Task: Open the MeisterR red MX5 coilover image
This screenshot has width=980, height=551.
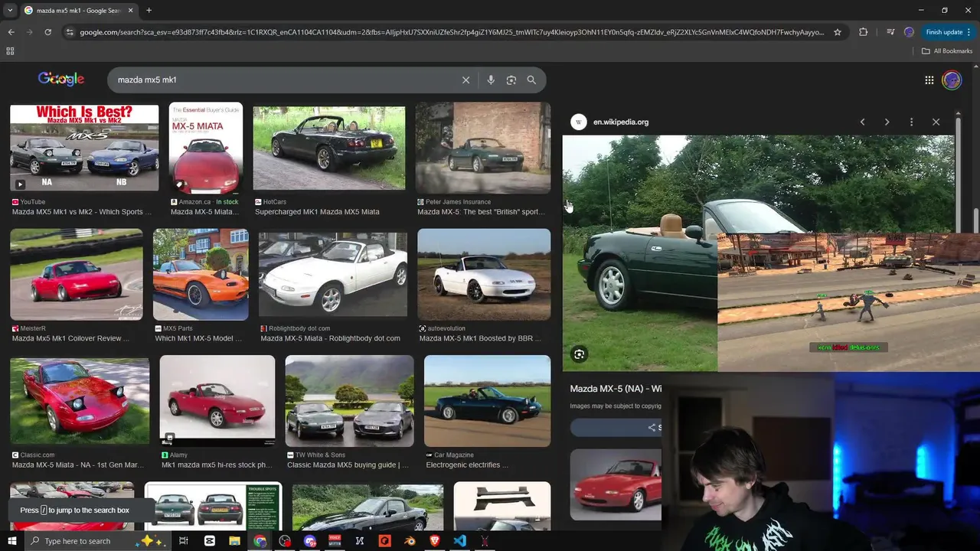Action: (77, 274)
